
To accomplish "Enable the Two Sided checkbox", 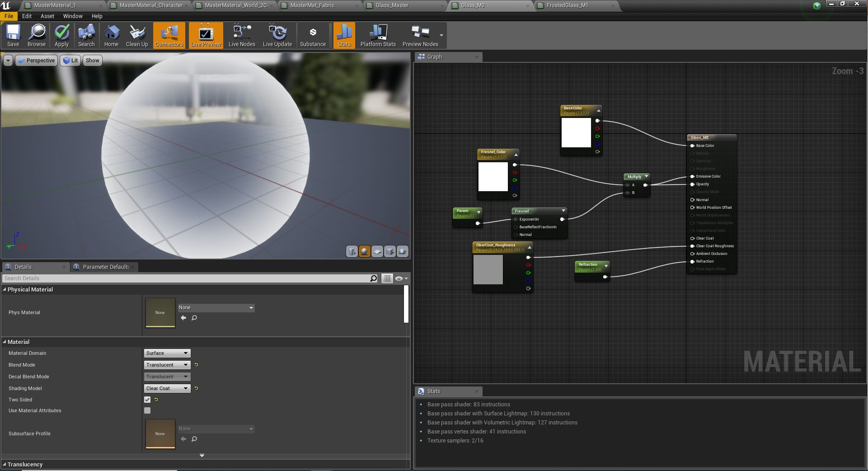I will pyautogui.click(x=147, y=400).
